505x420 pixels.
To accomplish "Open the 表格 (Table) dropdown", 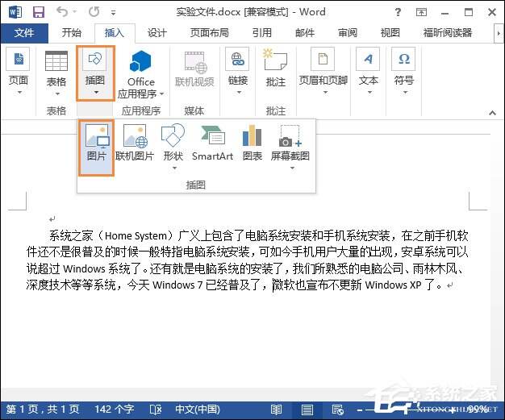I will click(56, 73).
